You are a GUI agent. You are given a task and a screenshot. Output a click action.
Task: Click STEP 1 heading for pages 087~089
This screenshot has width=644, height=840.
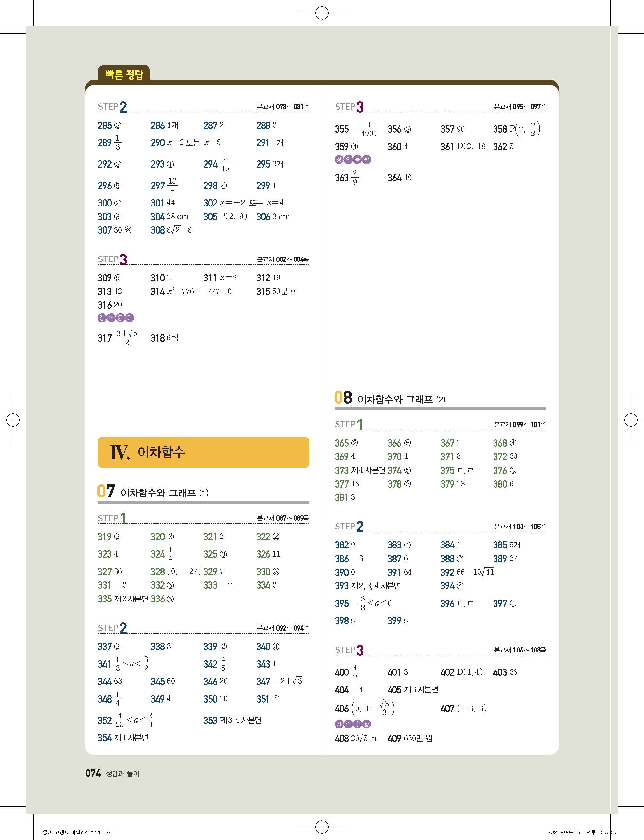coord(112,518)
